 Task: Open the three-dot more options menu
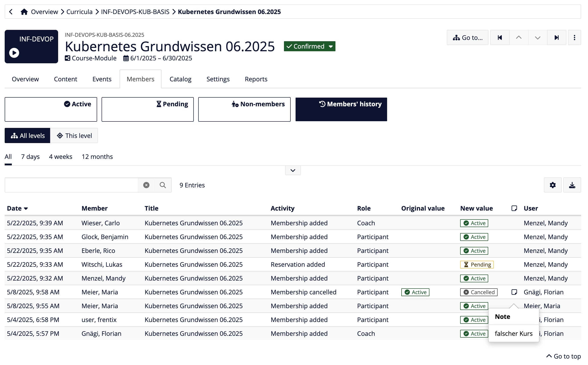click(574, 38)
